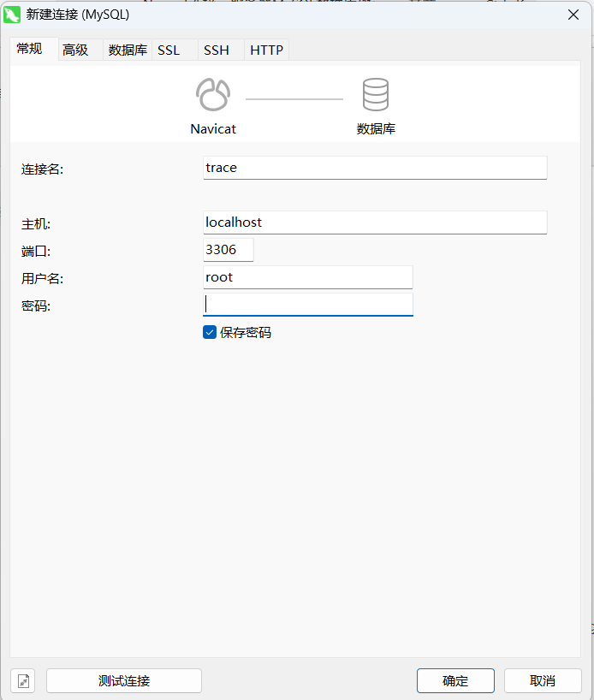
Task: Open the SSH tab
Action: (x=217, y=50)
